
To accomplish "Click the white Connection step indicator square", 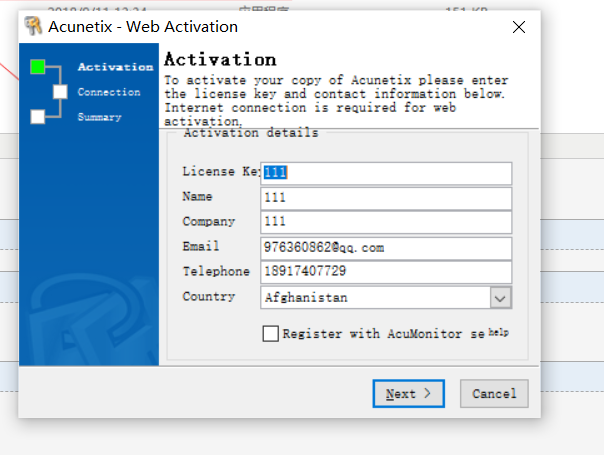I will tap(60, 92).
